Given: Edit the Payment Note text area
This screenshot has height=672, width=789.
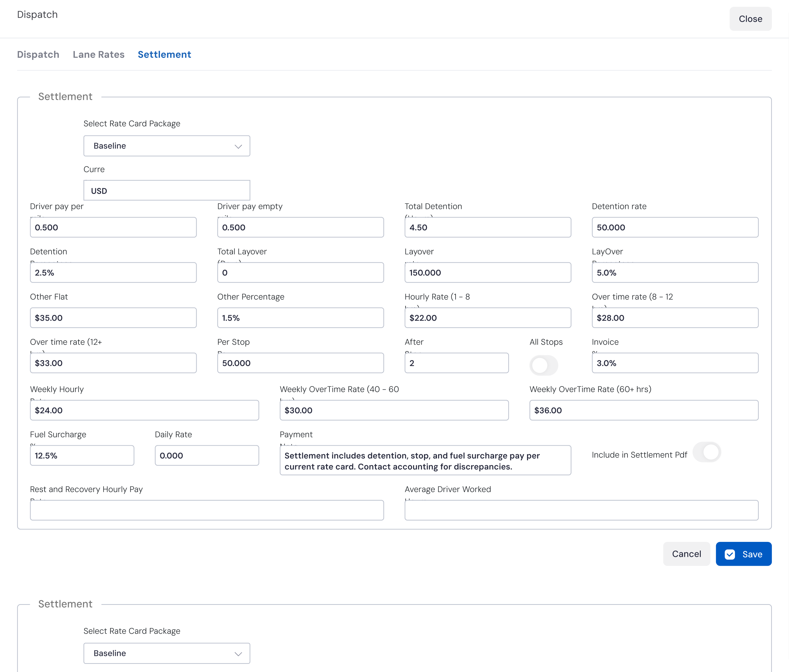Looking at the screenshot, I should (x=425, y=460).
